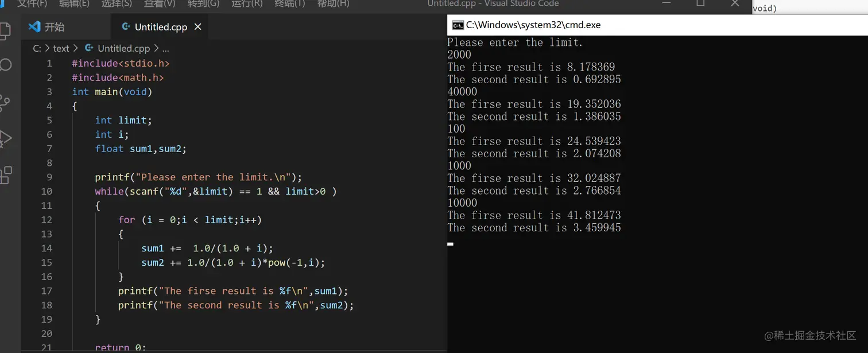Click the 'int i;' declaration
The height and width of the screenshot is (353, 868).
pos(112,134)
